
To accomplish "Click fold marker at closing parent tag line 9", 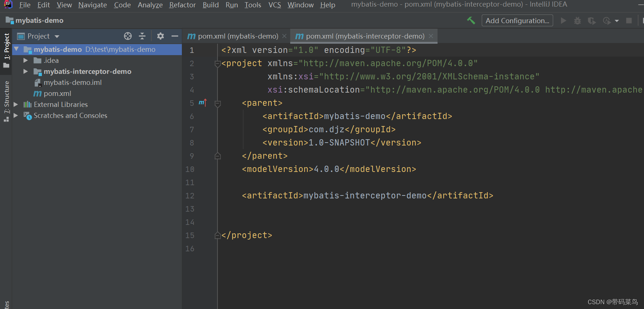I will point(217,156).
